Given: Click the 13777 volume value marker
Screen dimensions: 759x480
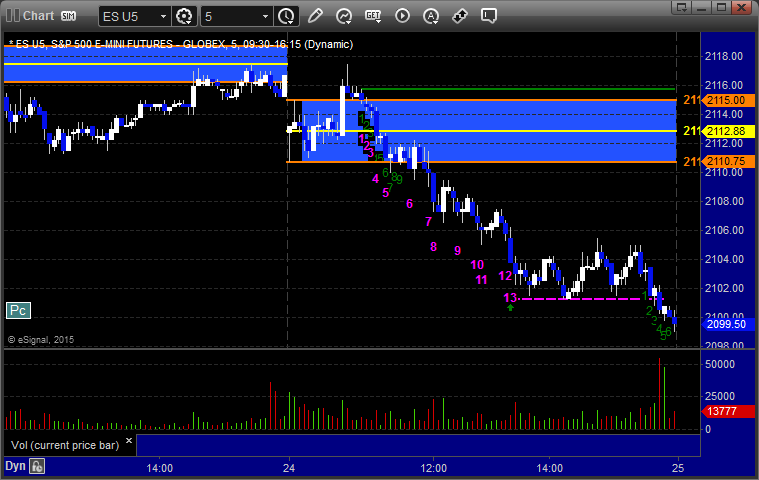Looking at the screenshot, I should (x=728, y=411).
